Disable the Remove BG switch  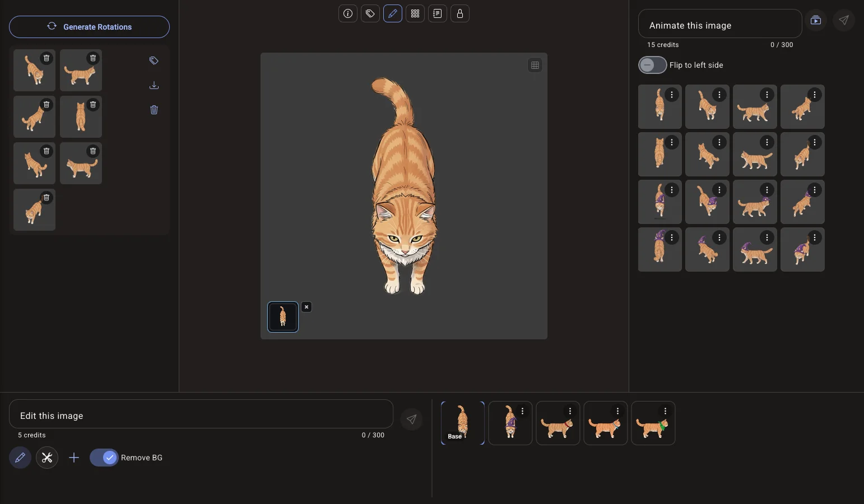point(104,458)
